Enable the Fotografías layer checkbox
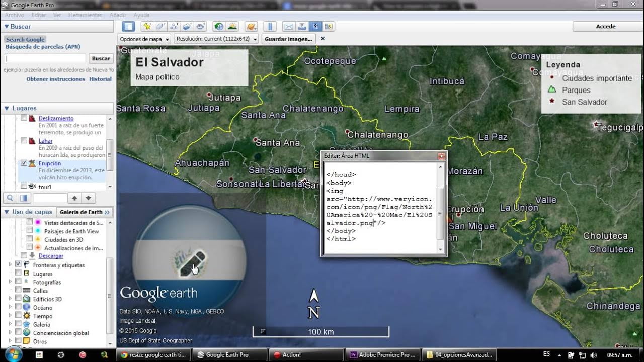Screen dimensions: 644x362 click(x=18, y=282)
